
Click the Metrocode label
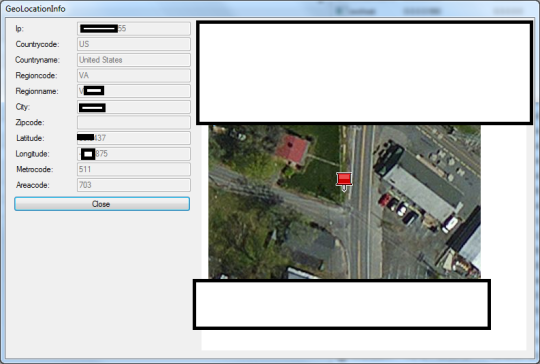(34, 169)
